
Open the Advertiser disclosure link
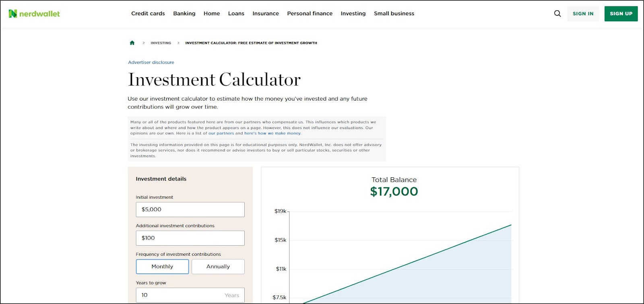click(151, 62)
